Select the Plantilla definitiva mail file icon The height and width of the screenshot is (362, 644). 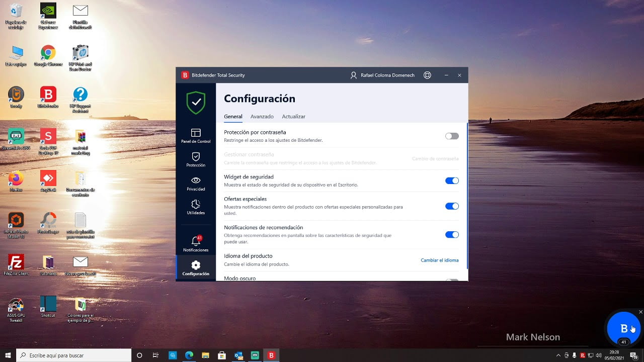coord(80,16)
